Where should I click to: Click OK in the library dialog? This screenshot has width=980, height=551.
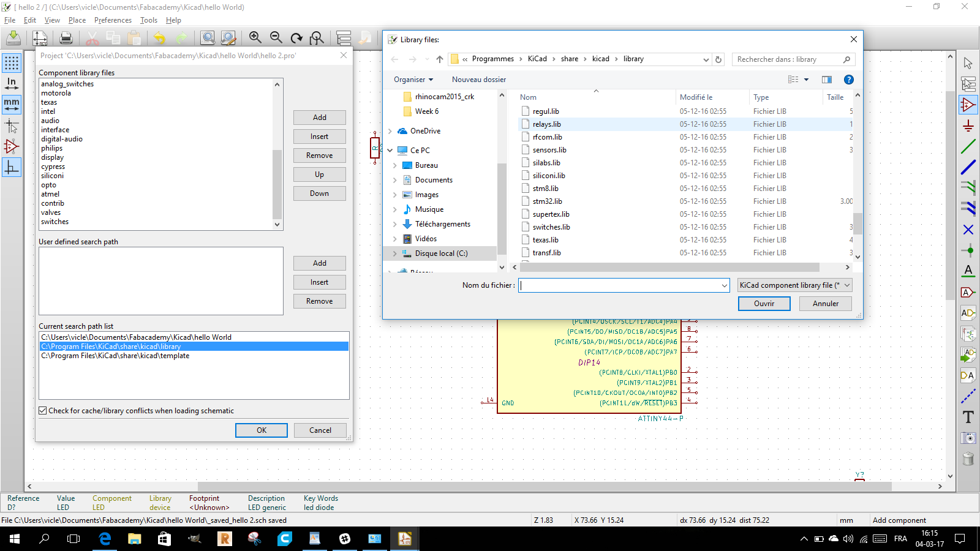262,430
